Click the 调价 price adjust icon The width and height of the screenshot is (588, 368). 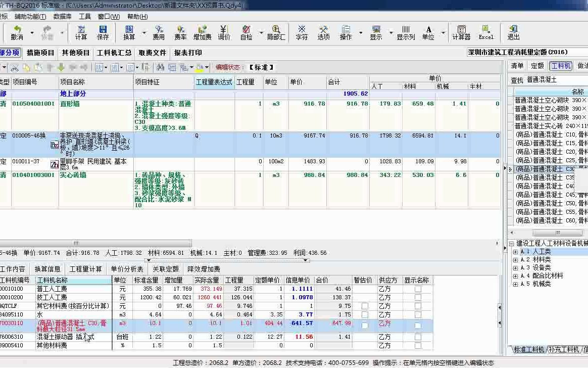224,33
